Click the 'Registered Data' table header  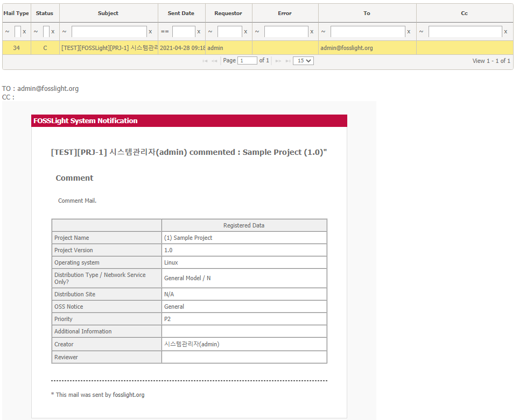pos(244,225)
